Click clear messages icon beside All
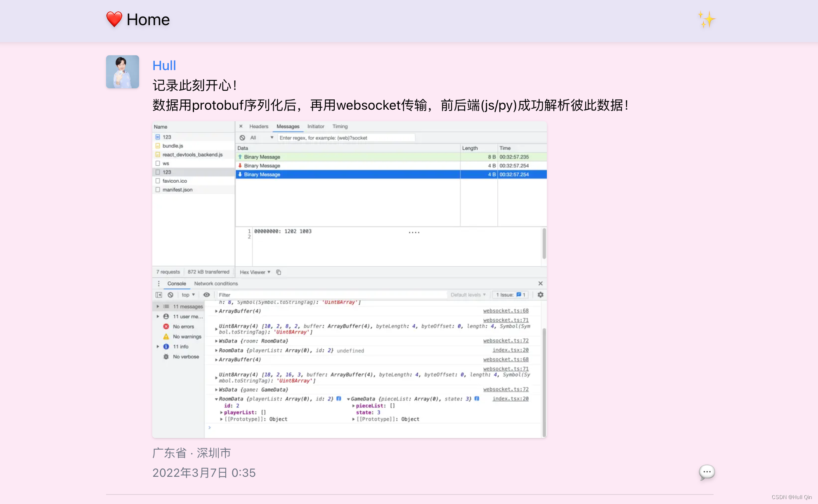The width and height of the screenshot is (818, 504). click(242, 138)
